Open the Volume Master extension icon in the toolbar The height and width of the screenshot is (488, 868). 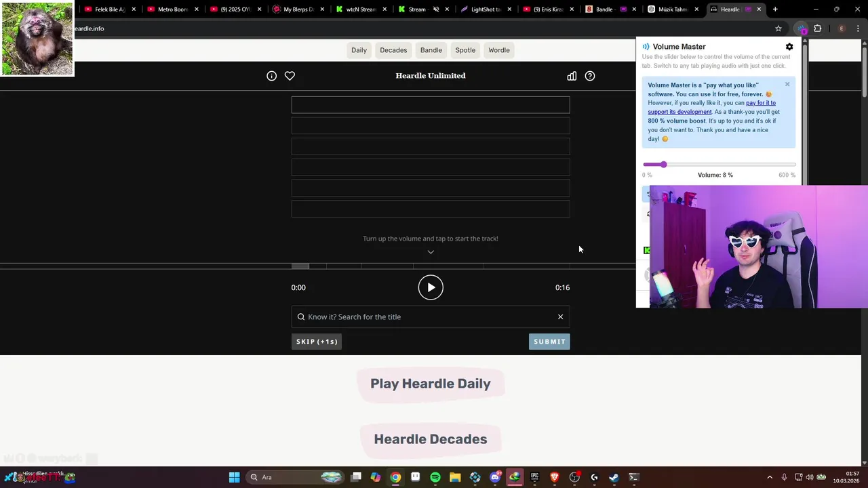[802, 28]
